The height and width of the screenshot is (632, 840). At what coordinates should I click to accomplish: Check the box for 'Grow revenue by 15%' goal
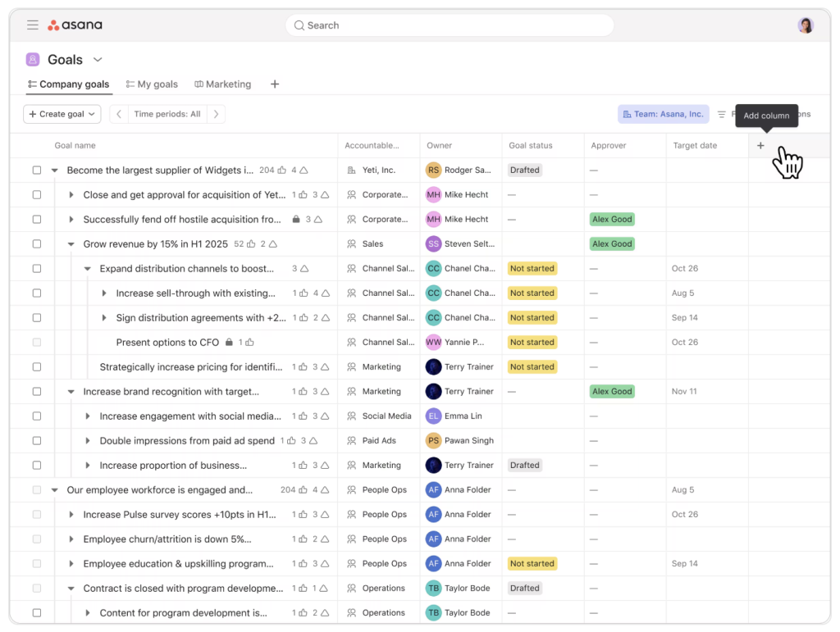click(x=37, y=244)
